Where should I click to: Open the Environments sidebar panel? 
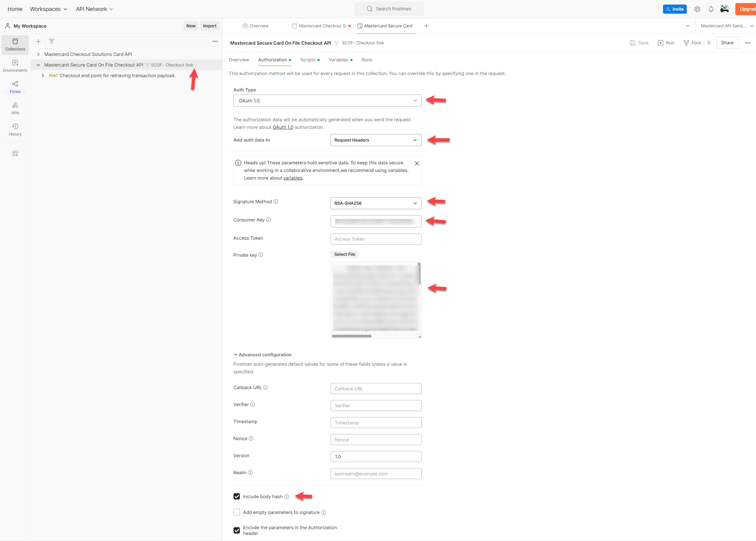[15, 66]
